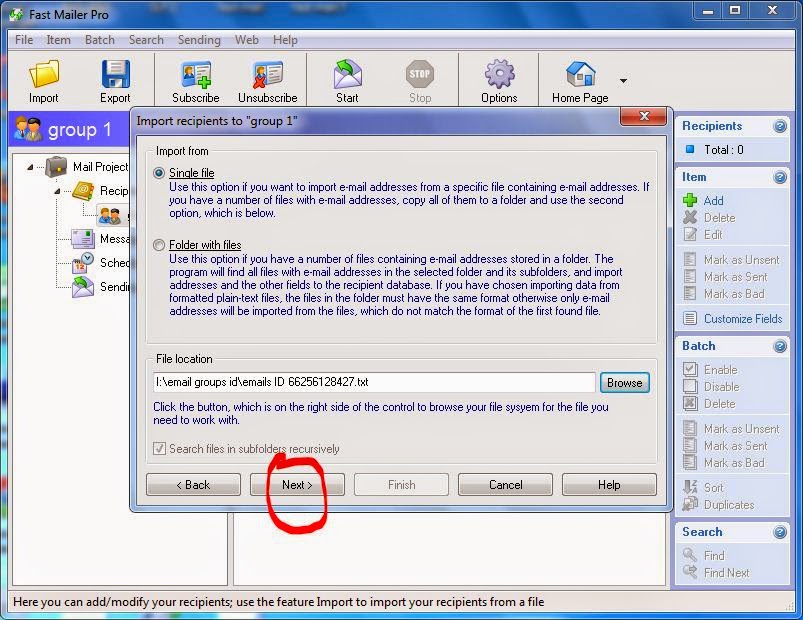
Task: Click the Item panel help icon
Action: pyautogui.click(x=779, y=177)
